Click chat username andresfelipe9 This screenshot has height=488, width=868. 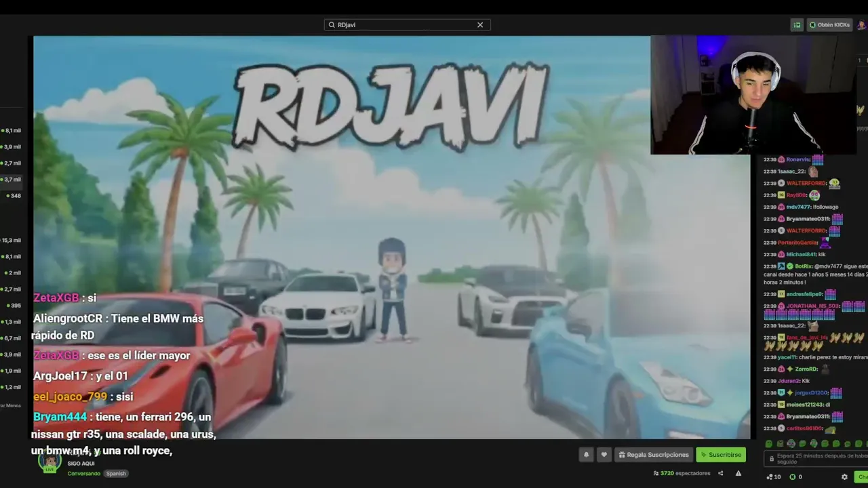[804, 294]
